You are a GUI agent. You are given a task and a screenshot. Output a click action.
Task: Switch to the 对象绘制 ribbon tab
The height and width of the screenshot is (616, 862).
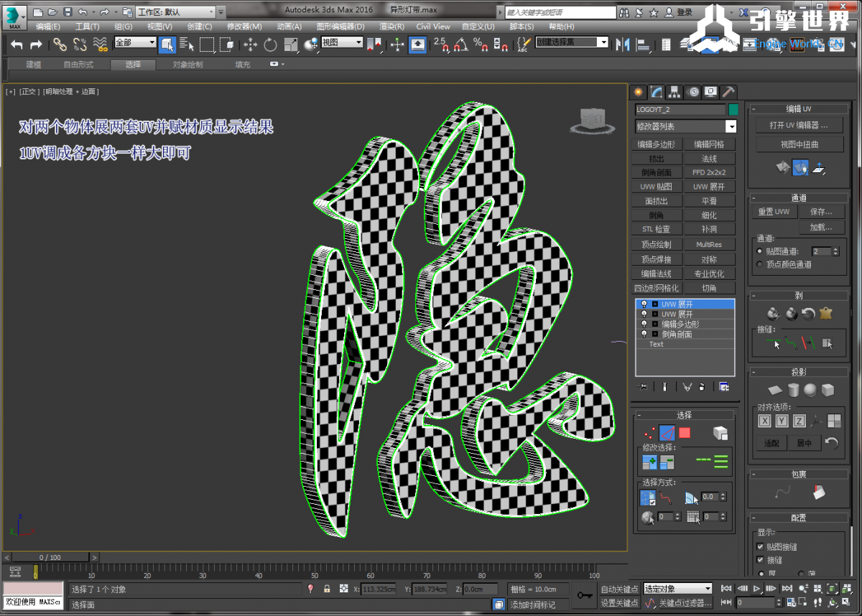[187, 65]
